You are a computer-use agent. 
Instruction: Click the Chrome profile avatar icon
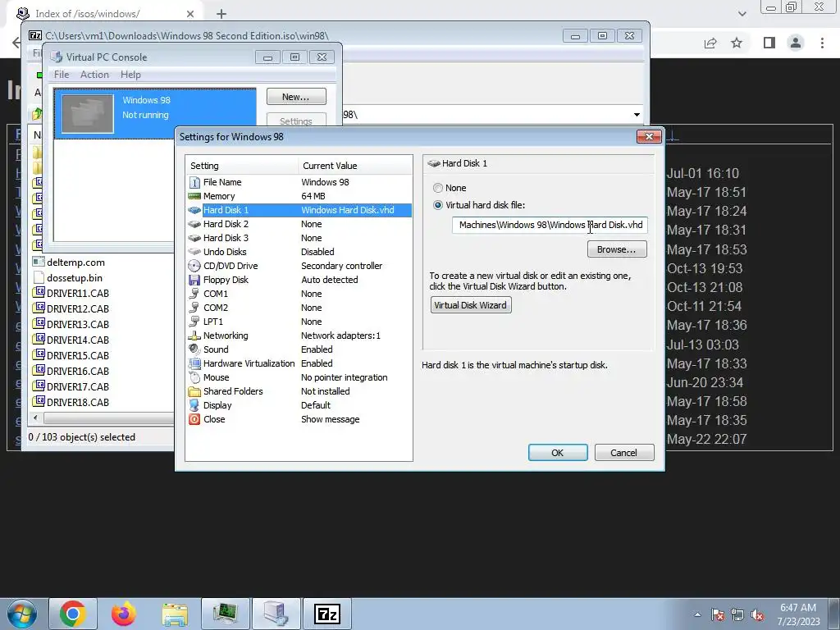click(x=796, y=43)
